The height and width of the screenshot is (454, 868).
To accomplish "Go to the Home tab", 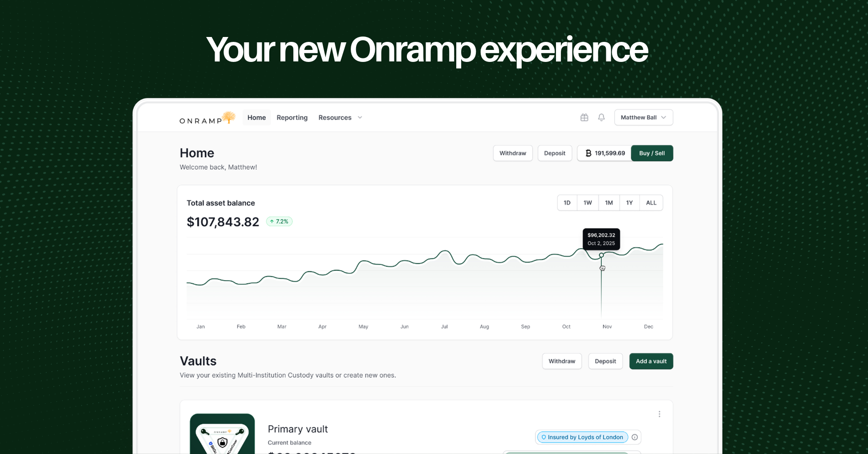I will pos(256,118).
